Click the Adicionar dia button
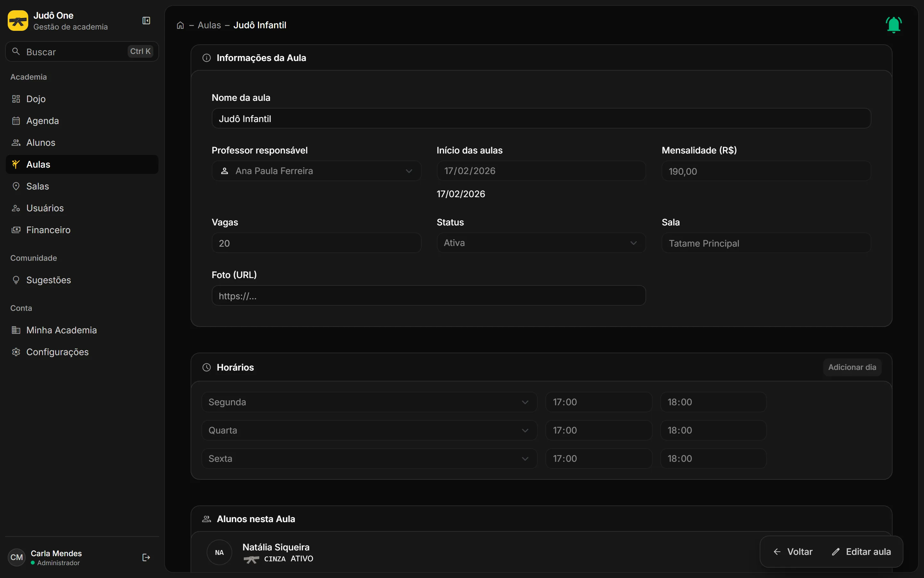The image size is (924, 578). (852, 367)
